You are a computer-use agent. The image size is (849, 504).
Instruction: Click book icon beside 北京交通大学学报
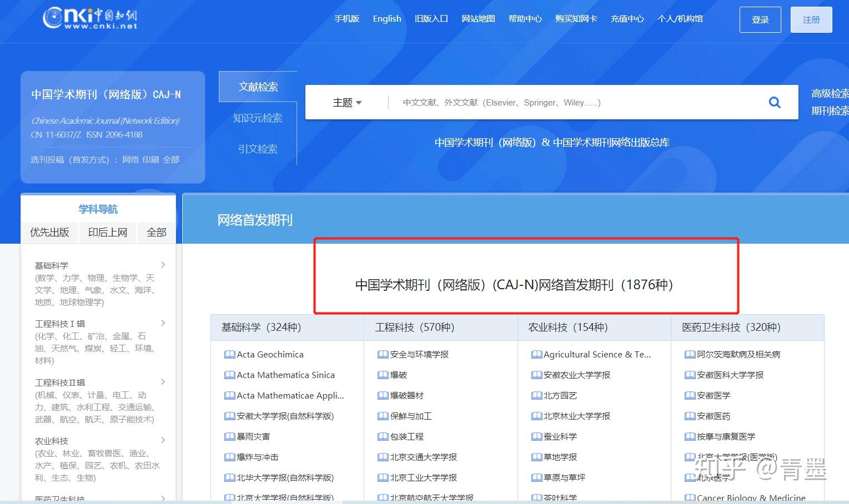(x=383, y=457)
